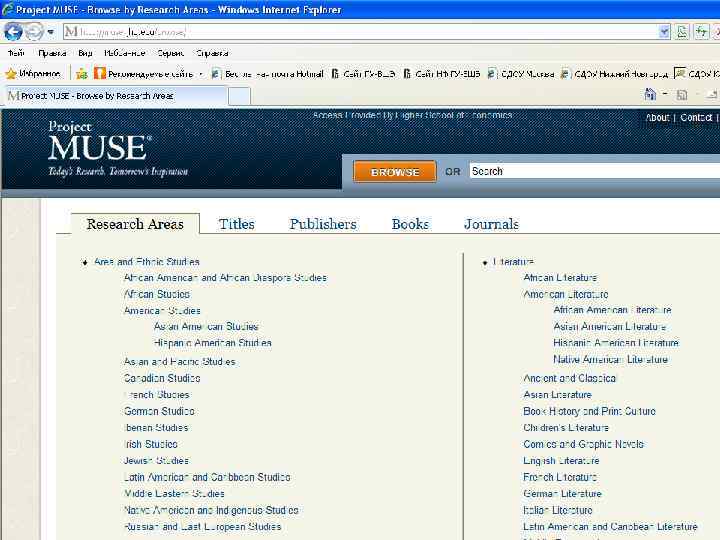Image resolution: width=720 pixels, height=540 pixels.
Task: Open СДОУ Москва favorites link
Action: [x=520, y=73]
